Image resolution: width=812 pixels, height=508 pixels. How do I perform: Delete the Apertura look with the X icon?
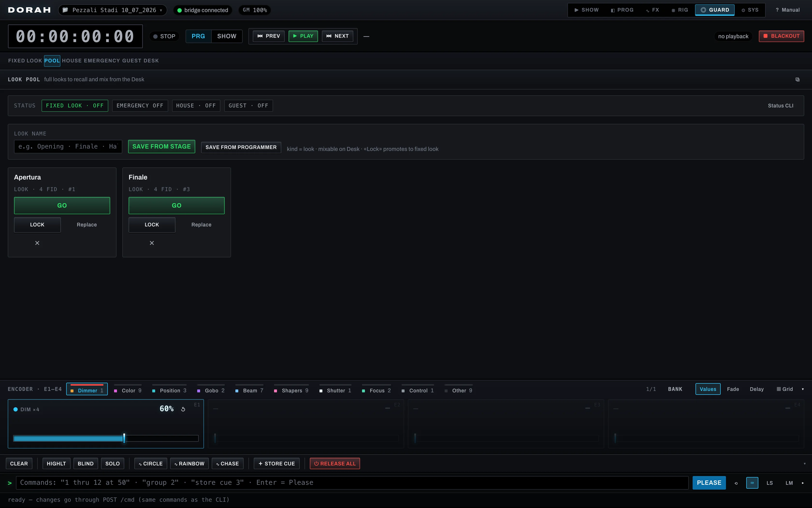(37, 243)
